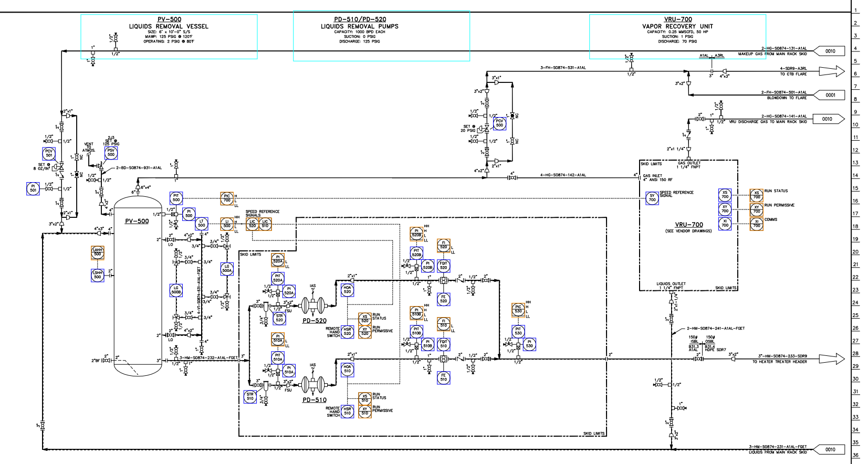
Task: Pick the PIC 700 controller bubble
Action: click(227, 198)
